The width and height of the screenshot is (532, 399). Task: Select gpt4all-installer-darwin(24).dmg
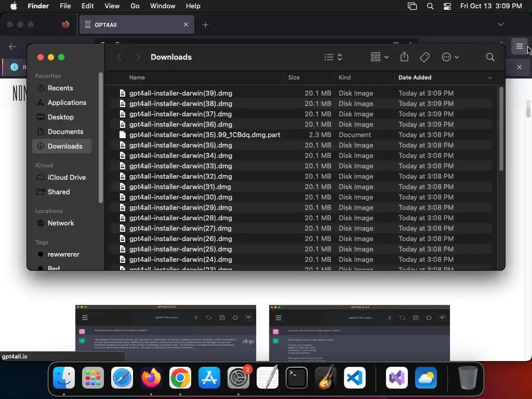[301, 260]
